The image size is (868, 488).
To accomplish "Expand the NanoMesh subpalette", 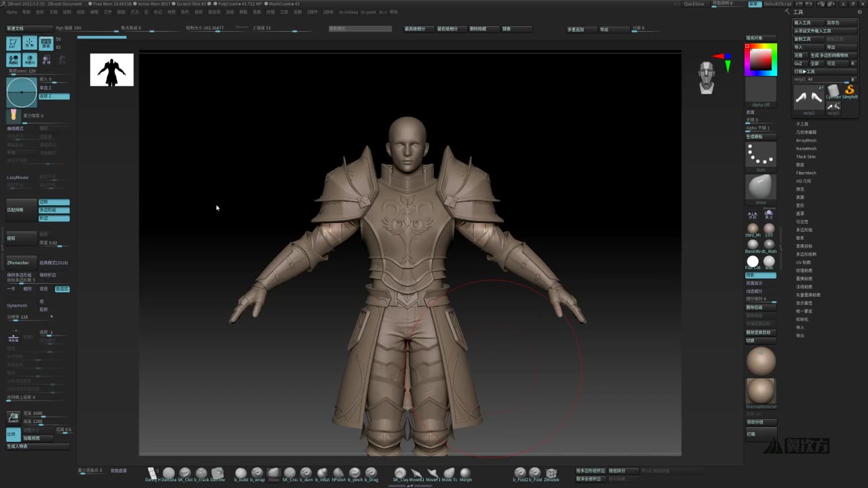I will [x=806, y=148].
